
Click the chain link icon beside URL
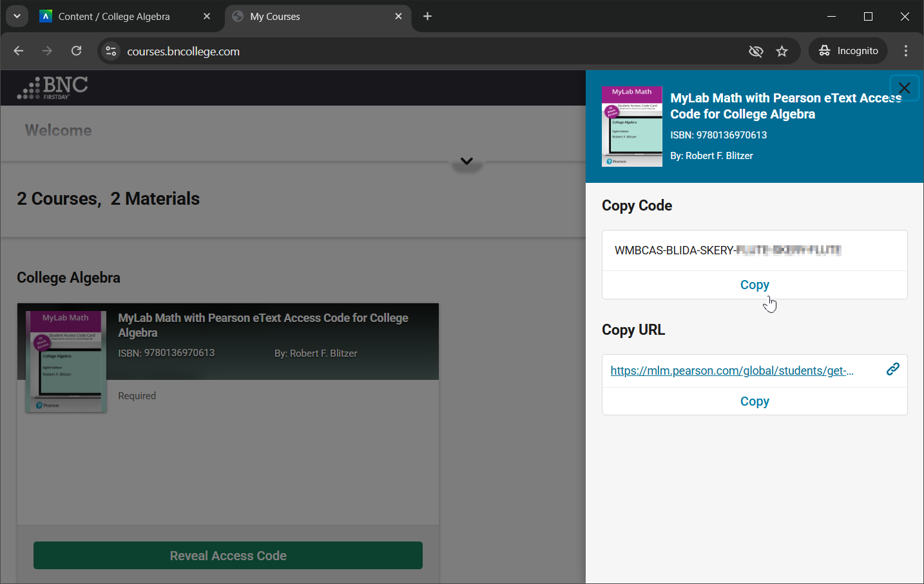point(892,369)
